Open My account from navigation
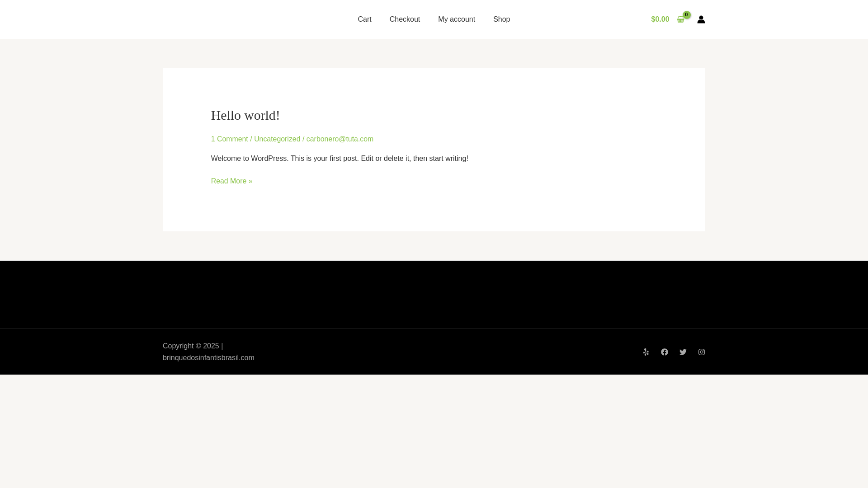 [456, 19]
